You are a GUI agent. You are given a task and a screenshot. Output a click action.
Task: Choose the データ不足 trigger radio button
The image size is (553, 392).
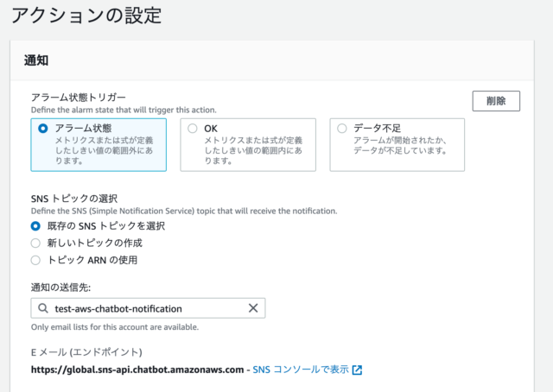click(342, 129)
